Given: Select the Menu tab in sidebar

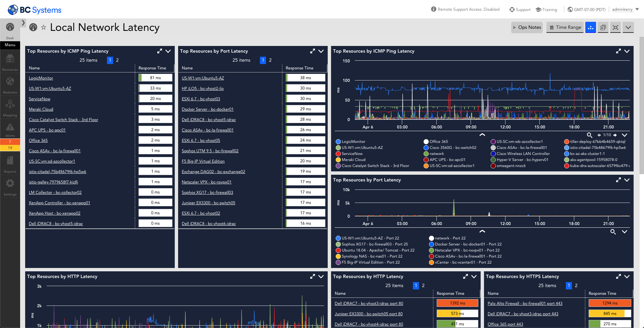Looking at the screenshot, I should [10, 45].
